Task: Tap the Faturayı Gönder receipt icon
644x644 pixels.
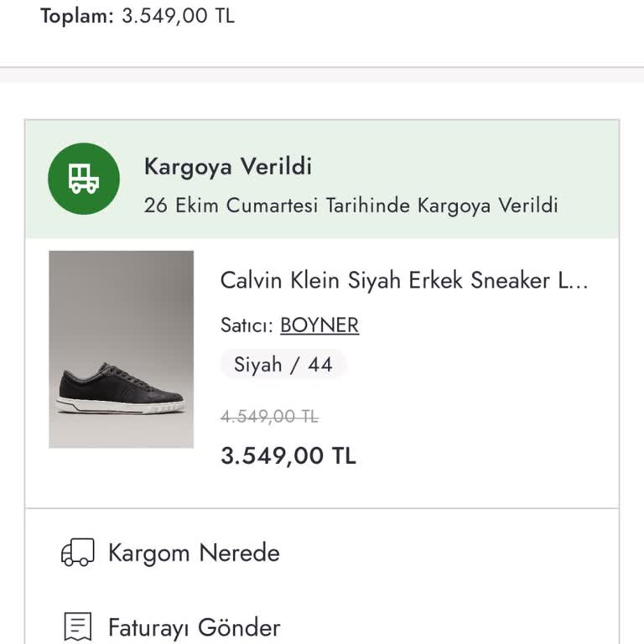Action: [x=78, y=626]
